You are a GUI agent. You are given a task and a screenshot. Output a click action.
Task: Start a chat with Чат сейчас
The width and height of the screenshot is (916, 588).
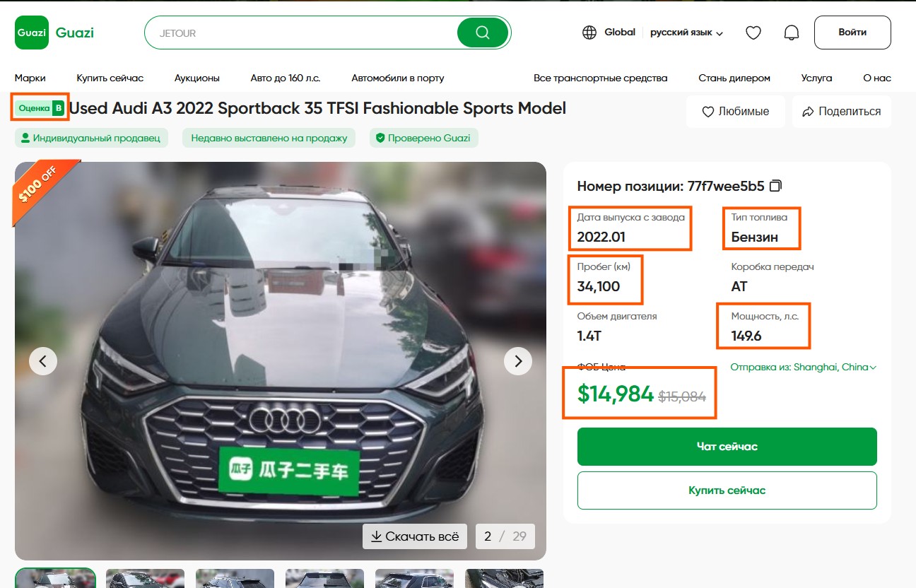(727, 447)
